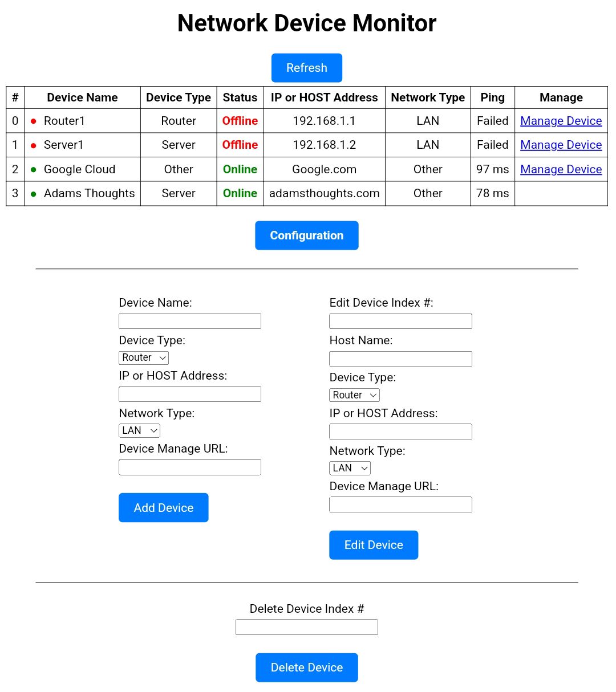Expand Device Type dropdown in edit form
Viewport: 616px width, 692px height.
[354, 395]
